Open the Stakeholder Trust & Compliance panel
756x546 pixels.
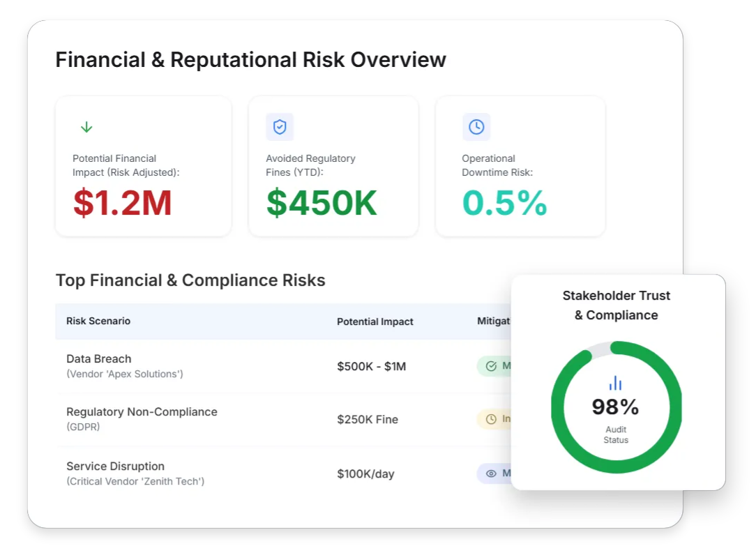(617, 305)
